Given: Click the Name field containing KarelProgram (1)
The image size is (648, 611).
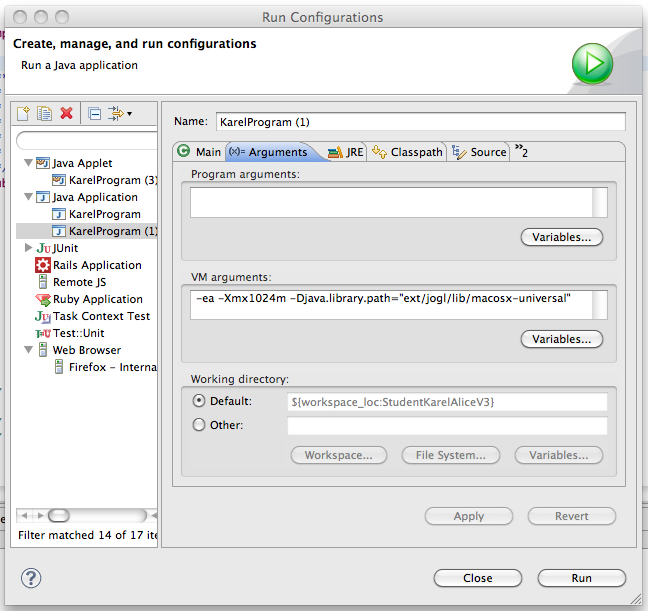Looking at the screenshot, I should tap(421, 122).
